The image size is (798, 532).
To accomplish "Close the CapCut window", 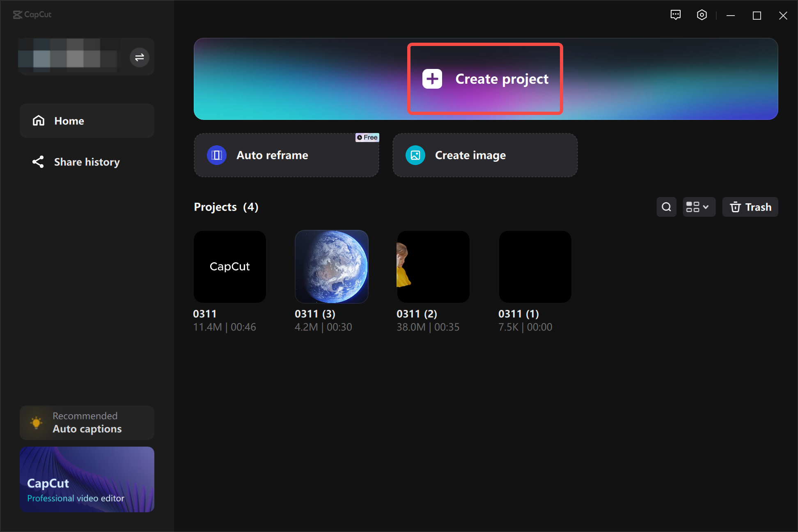I will 783,15.
